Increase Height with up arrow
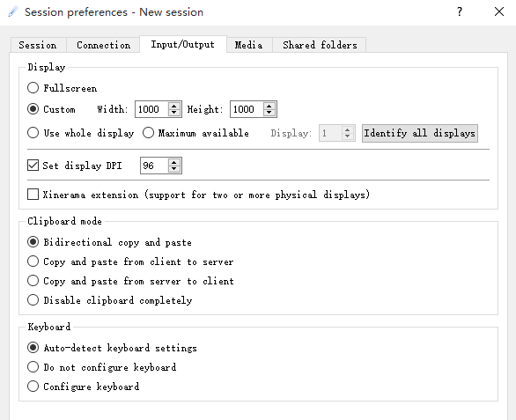 pyautogui.click(x=269, y=106)
